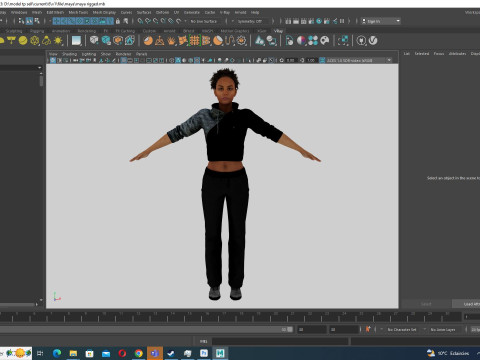Click the V-Ray logo shelf icon
This screenshot has height=360, width=480.
(x=373, y=41)
